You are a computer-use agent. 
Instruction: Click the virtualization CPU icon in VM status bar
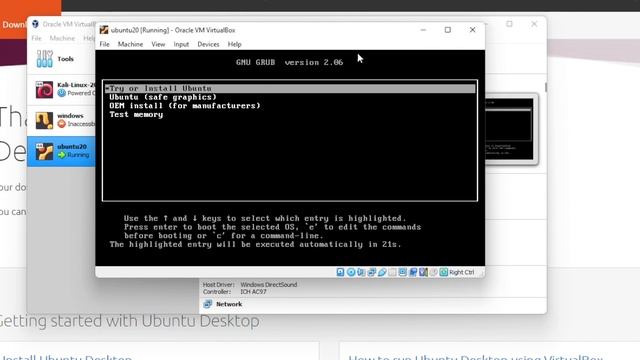423,272
